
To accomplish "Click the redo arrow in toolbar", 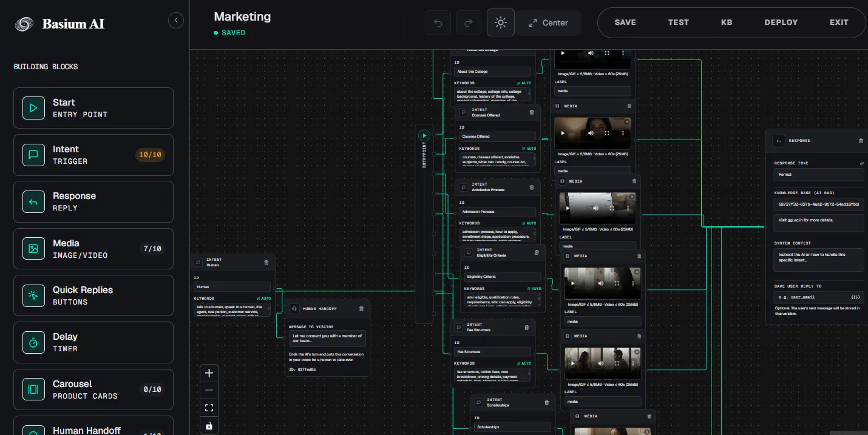I will pyautogui.click(x=469, y=23).
